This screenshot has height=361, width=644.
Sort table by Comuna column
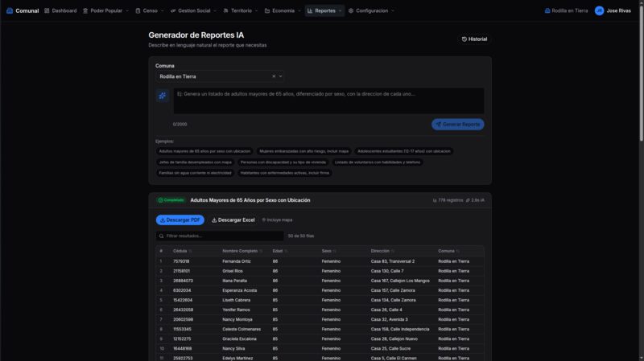point(448,251)
